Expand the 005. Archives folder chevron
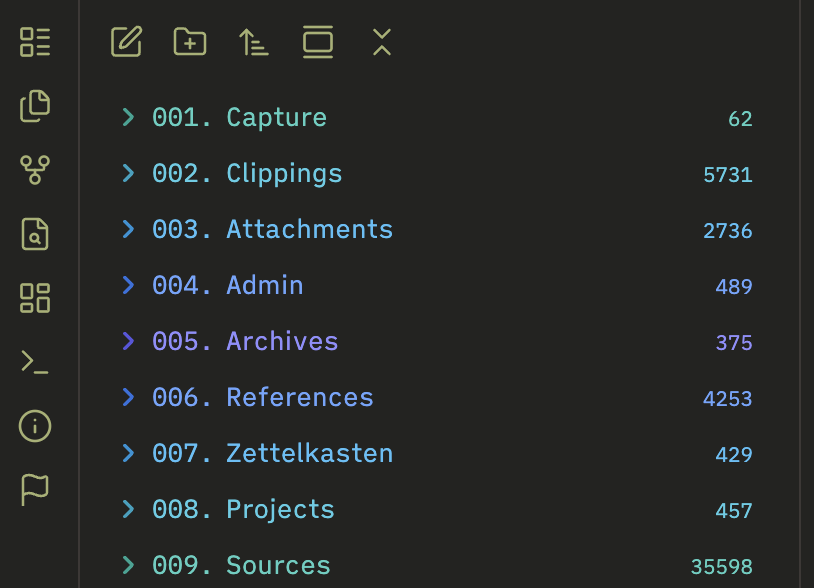Image resolution: width=814 pixels, height=588 pixels. (x=128, y=342)
